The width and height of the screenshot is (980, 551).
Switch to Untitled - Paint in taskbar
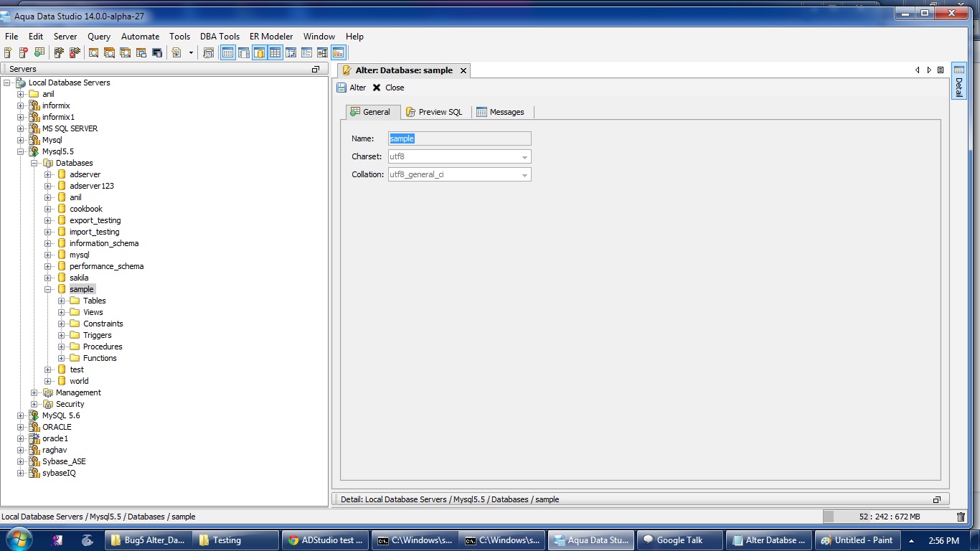(858, 540)
